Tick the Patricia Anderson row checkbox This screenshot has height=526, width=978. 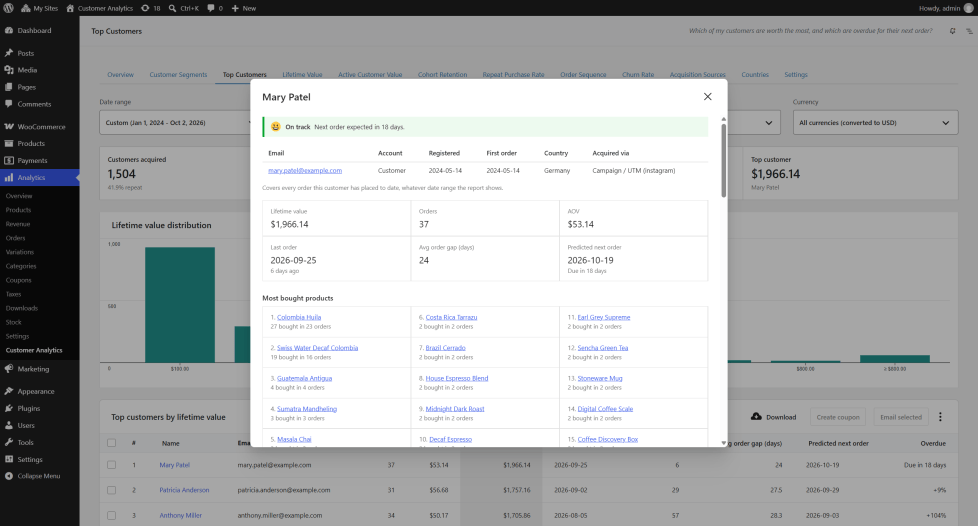112,490
